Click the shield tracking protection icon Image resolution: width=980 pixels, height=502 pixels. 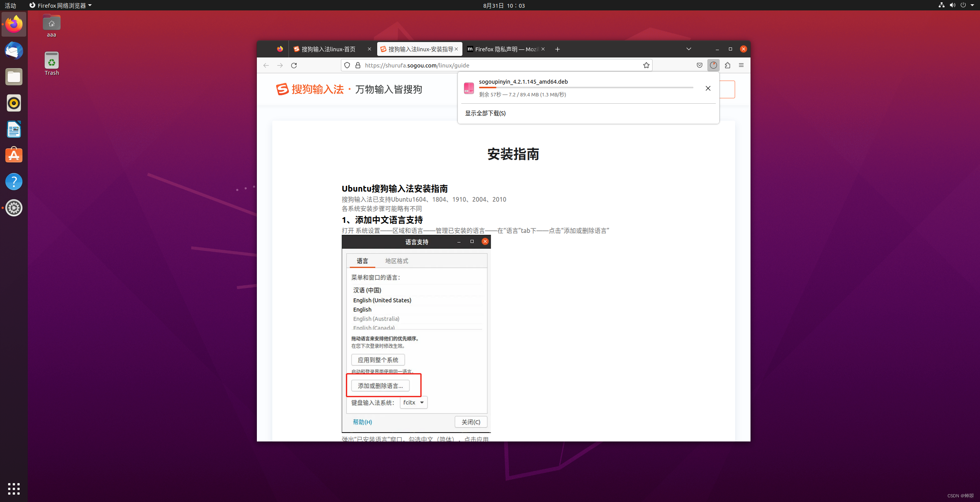point(347,65)
